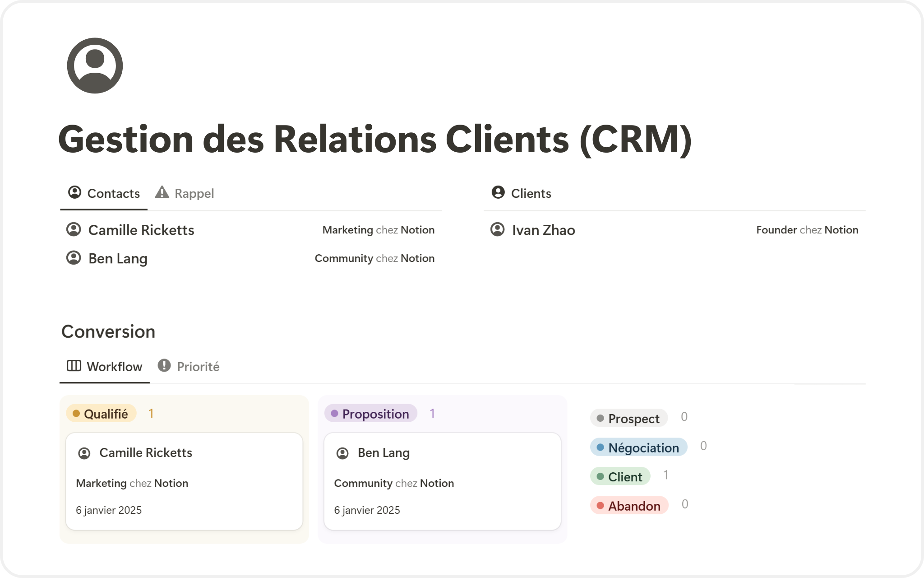Click the exclamation icon of Priorité
This screenshot has width=924, height=578.
tap(164, 366)
